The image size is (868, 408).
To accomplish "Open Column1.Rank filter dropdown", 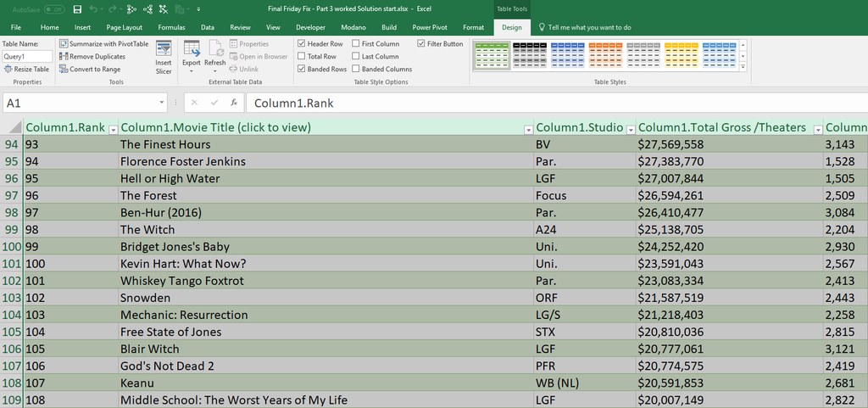I will [x=113, y=130].
